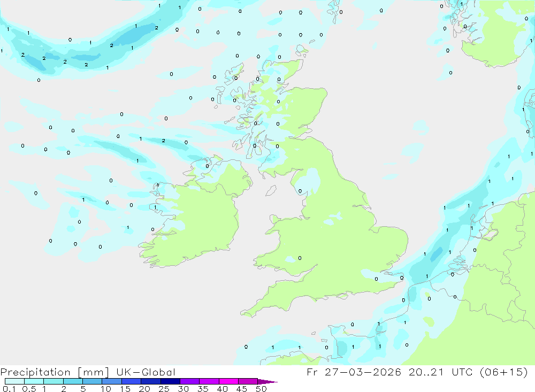Select the 2–5 mm legend swatch

tap(73, 381)
